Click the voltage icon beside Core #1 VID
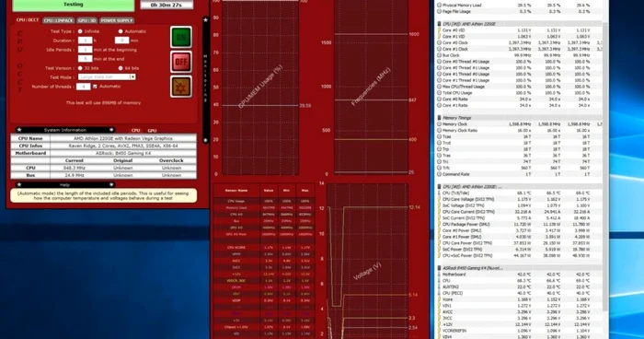 (x=439, y=37)
